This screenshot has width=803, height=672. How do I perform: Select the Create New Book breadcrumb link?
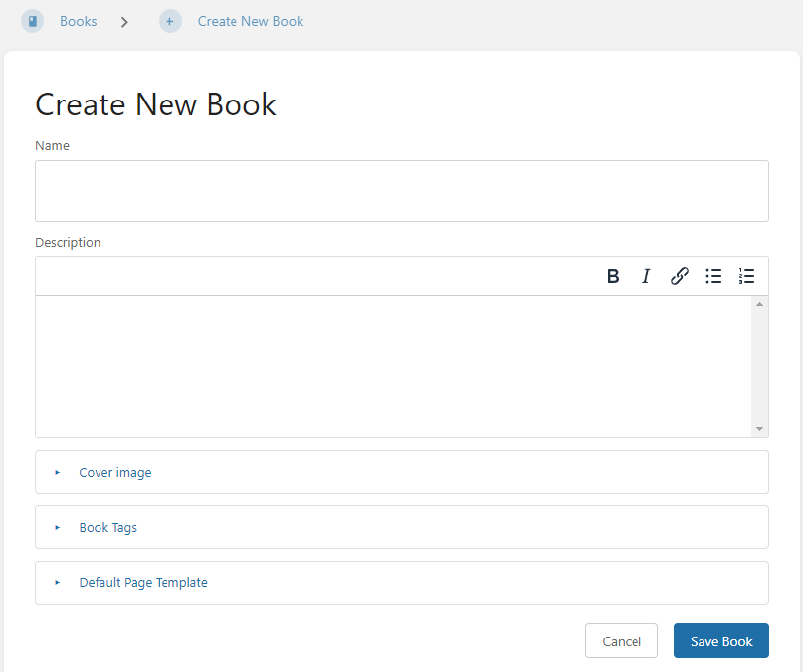[250, 21]
